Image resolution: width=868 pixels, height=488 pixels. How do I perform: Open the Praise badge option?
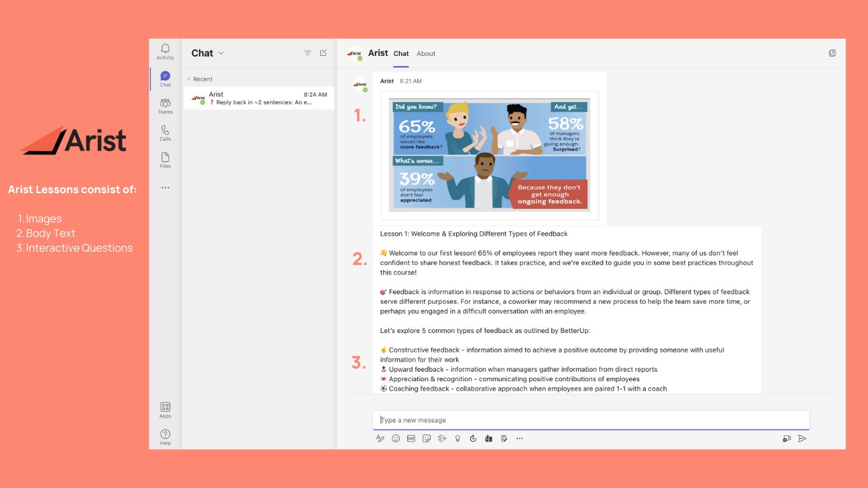pyautogui.click(x=458, y=438)
